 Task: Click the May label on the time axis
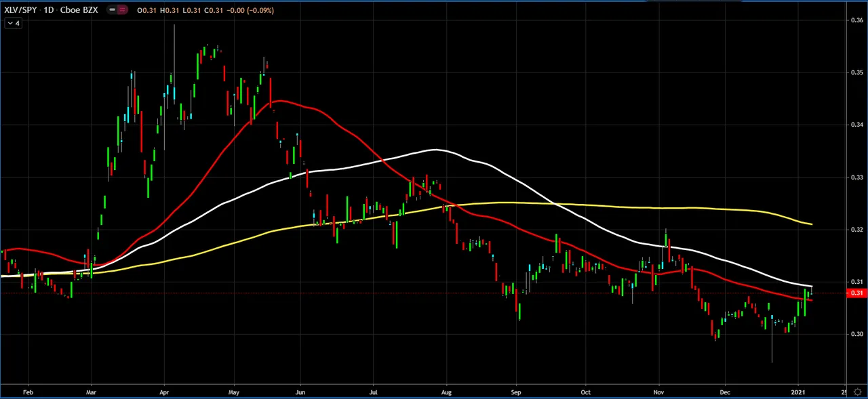click(x=234, y=392)
